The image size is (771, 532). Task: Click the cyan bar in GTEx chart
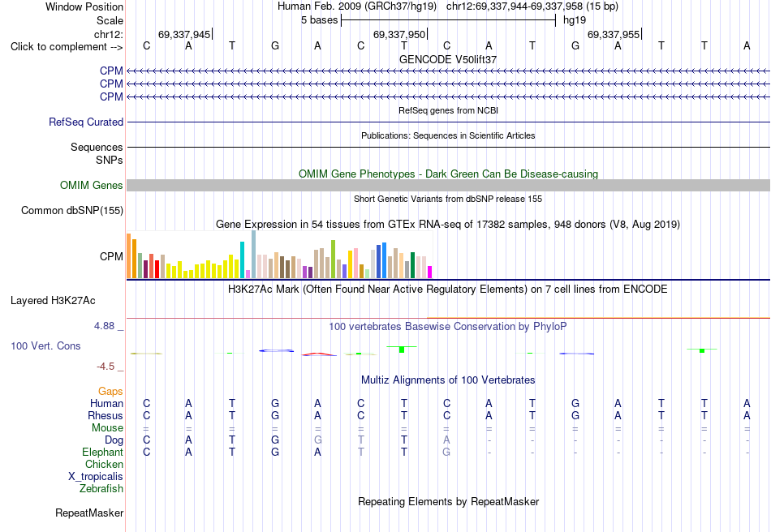pyautogui.click(x=242, y=260)
